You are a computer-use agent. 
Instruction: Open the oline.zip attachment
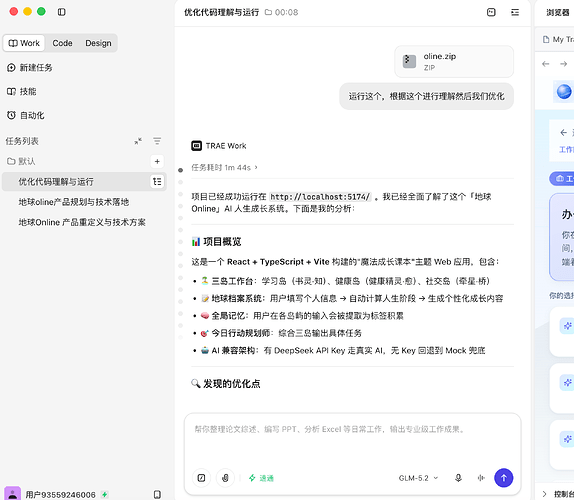pyautogui.click(x=454, y=61)
